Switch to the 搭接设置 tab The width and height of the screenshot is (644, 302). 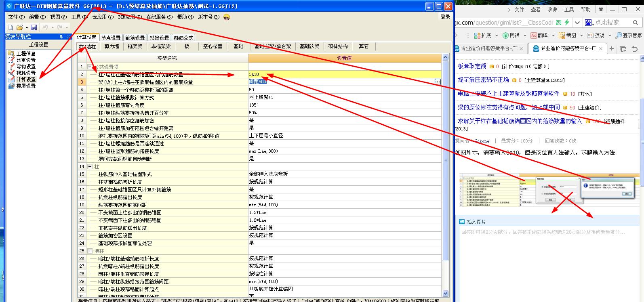[x=159, y=38]
